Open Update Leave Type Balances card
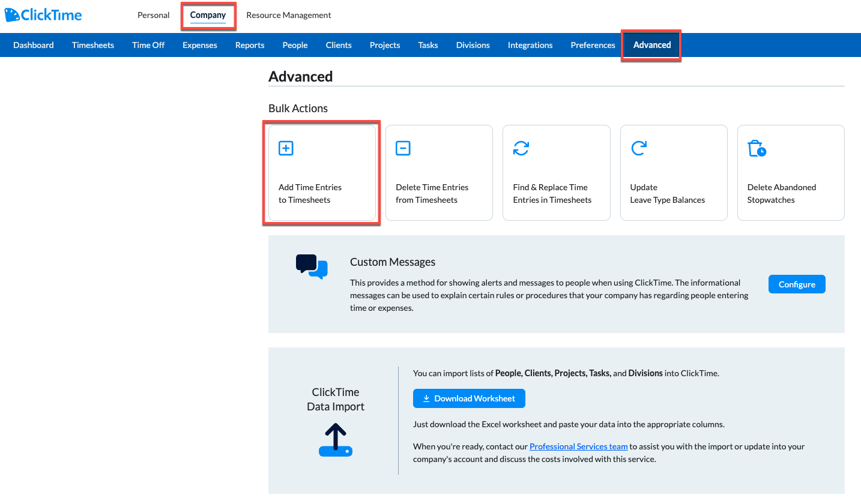The image size is (861, 504). pyautogui.click(x=674, y=173)
